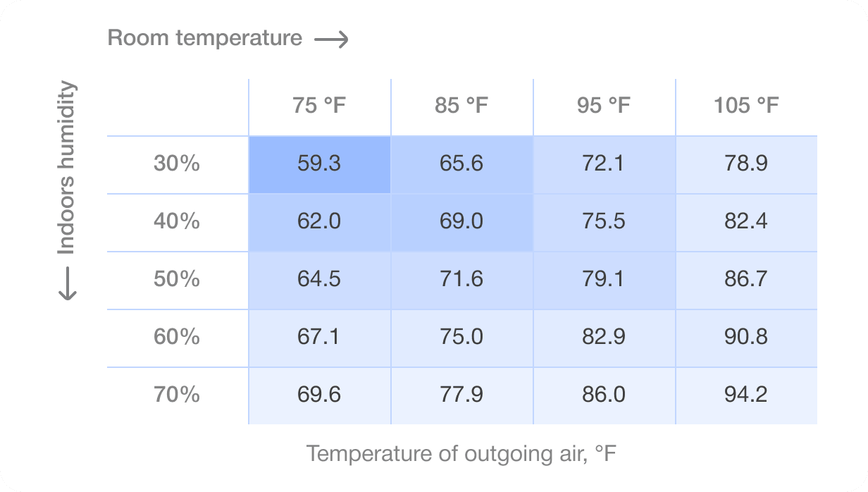The image size is (868, 492).
Task: Select the 105 °F column header
Action: pos(746,106)
